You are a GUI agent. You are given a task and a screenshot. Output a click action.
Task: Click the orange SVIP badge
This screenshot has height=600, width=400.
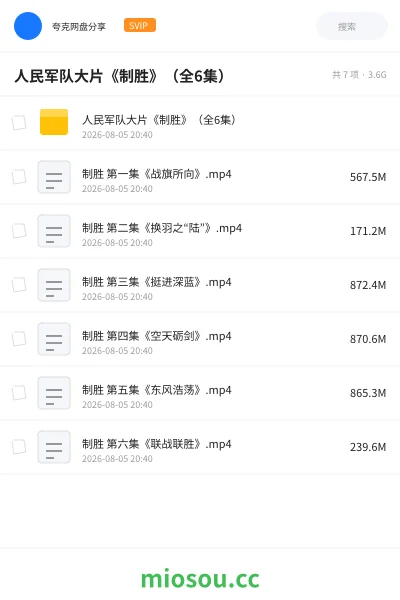coord(140,25)
